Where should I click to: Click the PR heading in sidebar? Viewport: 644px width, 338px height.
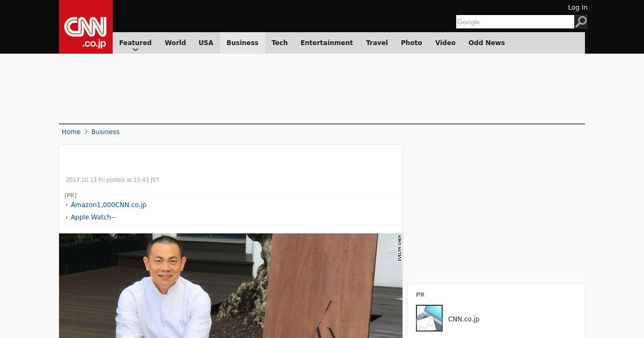[x=420, y=295]
